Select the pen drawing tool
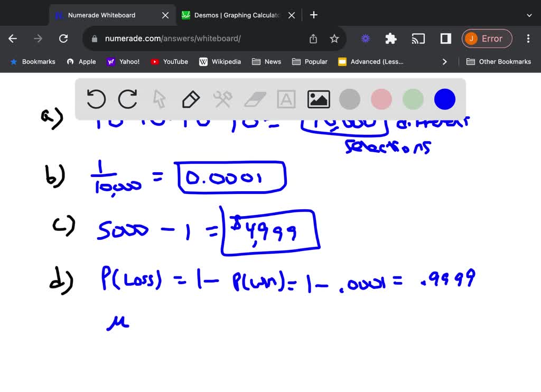This screenshot has width=541, height=392. coord(191,99)
